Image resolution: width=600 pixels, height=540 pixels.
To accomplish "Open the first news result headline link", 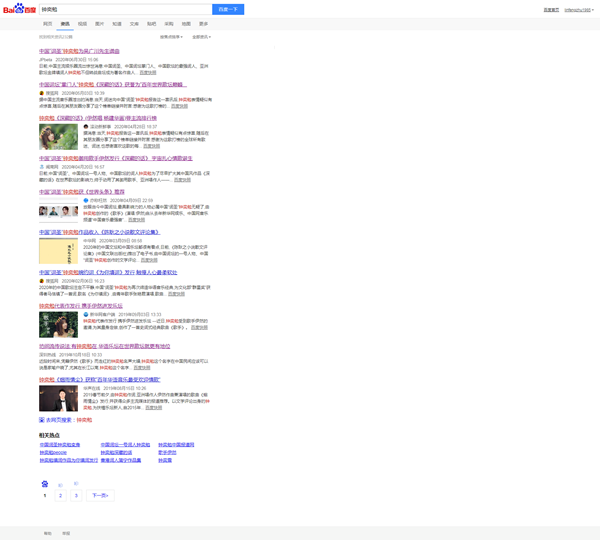I will [x=79, y=51].
